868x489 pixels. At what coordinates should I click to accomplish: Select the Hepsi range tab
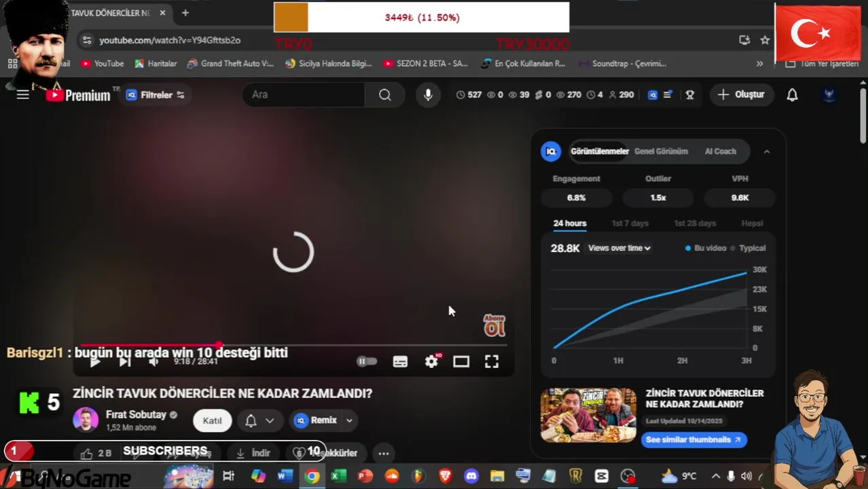(x=752, y=223)
